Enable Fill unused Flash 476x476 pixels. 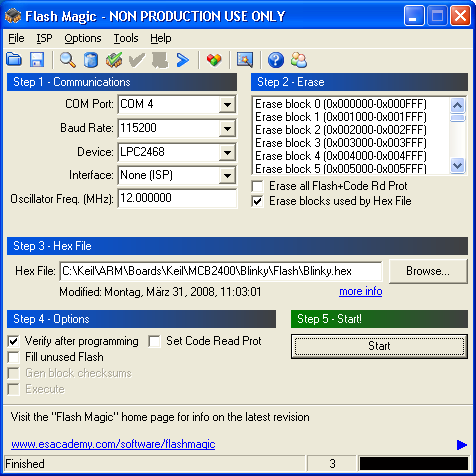tap(13, 357)
